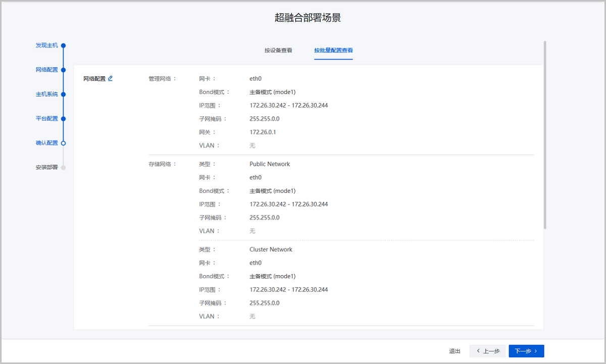
Task: Click the vertical scrollbar of the config panel
Action: 545,135
